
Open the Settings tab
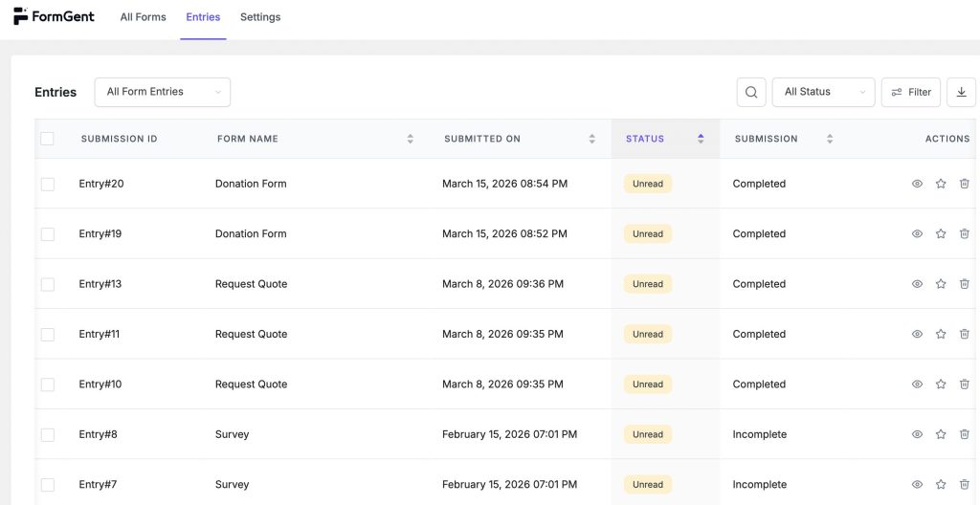[260, 17]
